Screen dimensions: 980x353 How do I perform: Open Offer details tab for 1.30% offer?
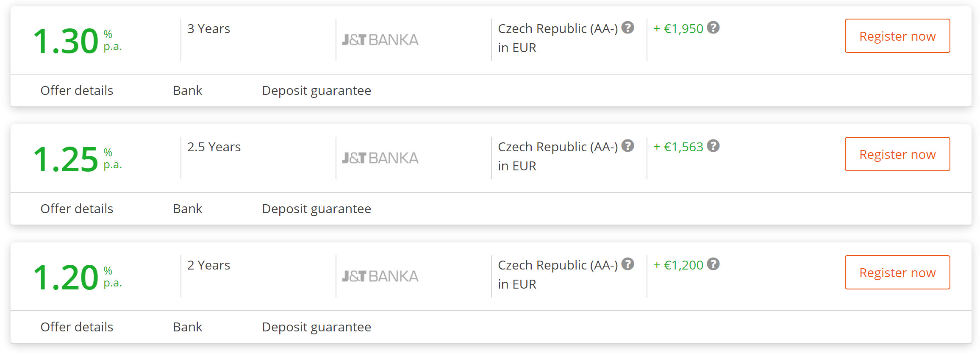[x=77, y=91]
